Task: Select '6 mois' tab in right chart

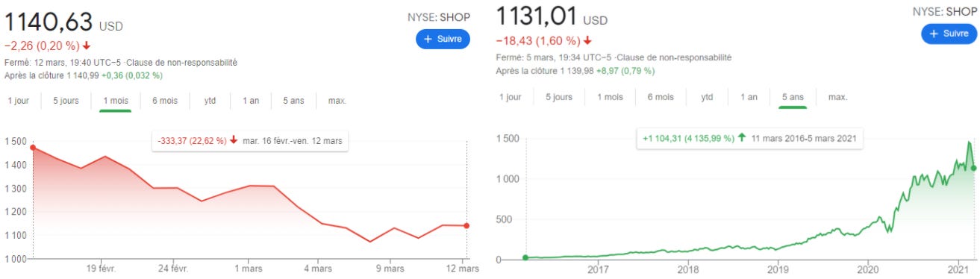Action: tap(661, 97)
